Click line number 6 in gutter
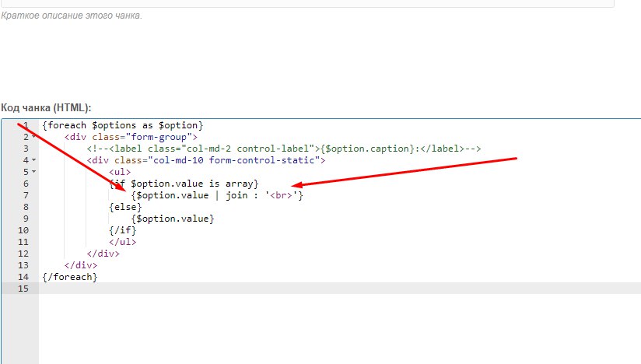641x364 pixels. point(26,184)
